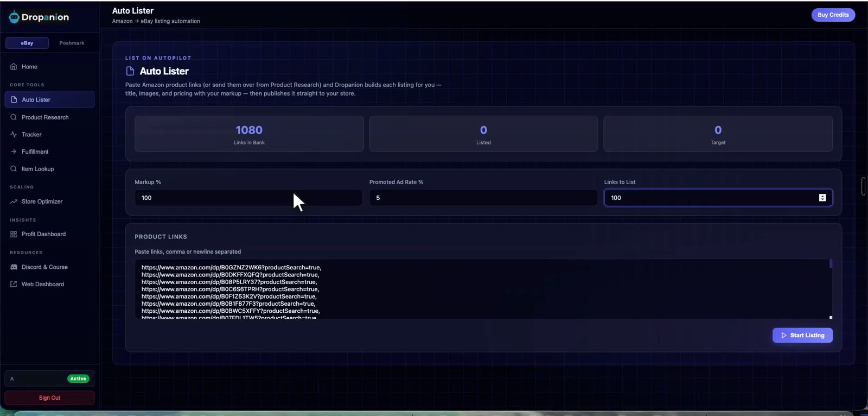Click inside the product links text area

pyautogui.click(x=483, y=289)
